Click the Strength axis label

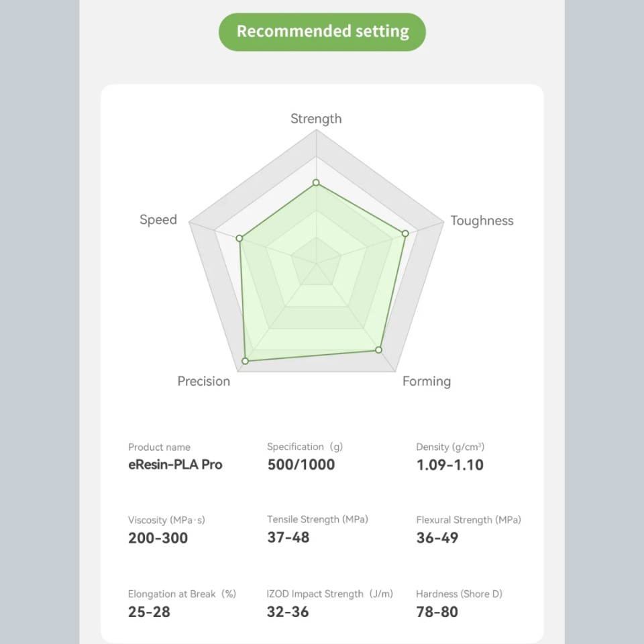pyautogui.click(x=316, y=119)
